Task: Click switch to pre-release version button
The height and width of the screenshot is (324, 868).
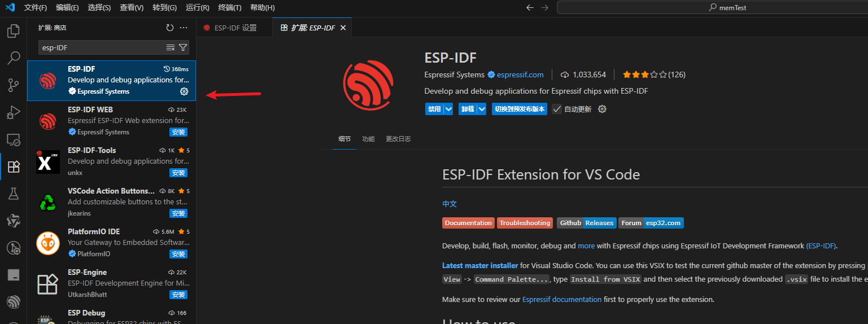Action: pyautogui.click(x=520, y=109)
